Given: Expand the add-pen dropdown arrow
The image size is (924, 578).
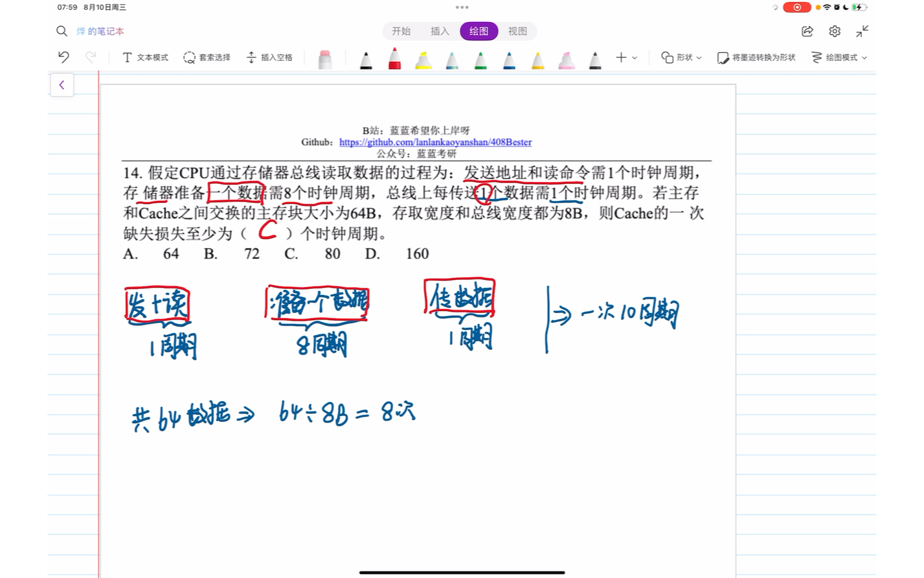Looking at the screenshot, I should 635,58.
